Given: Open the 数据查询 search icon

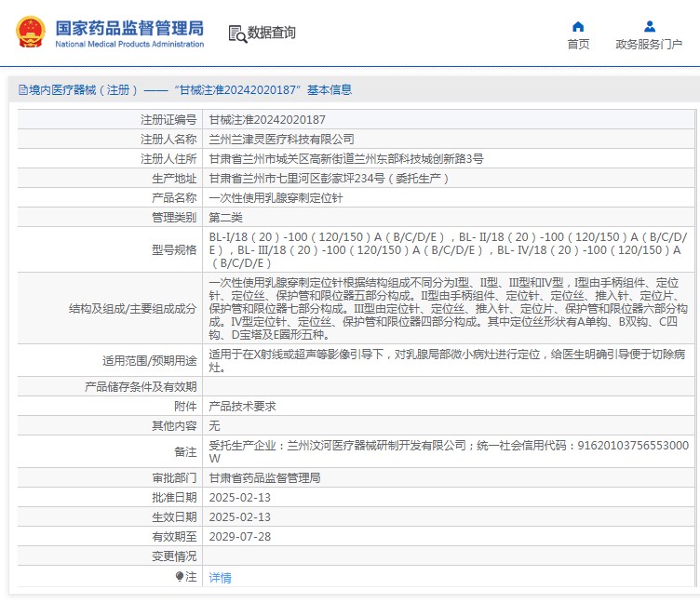Looking at the screenshot, I should pos(237,33).
